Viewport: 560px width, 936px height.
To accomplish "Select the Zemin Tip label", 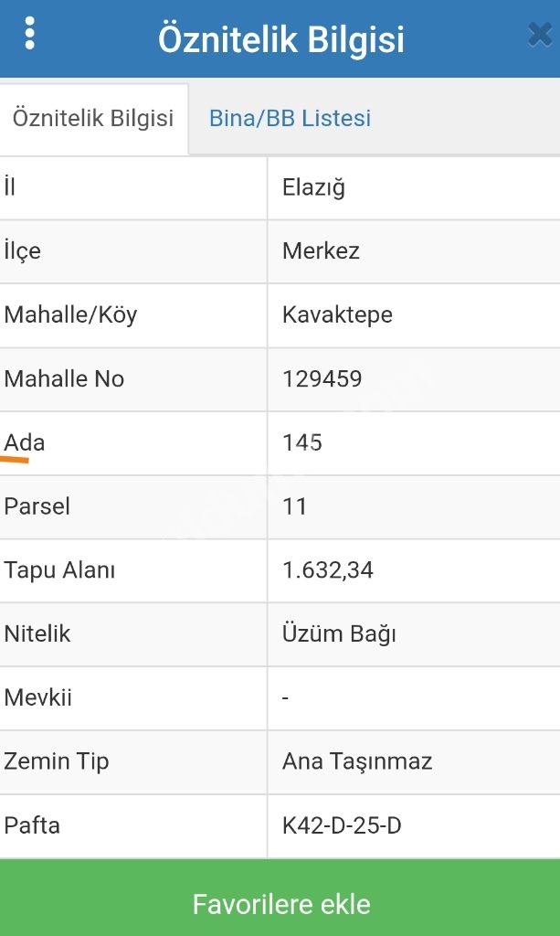I will pyautogui.click(x=56, y=761).
